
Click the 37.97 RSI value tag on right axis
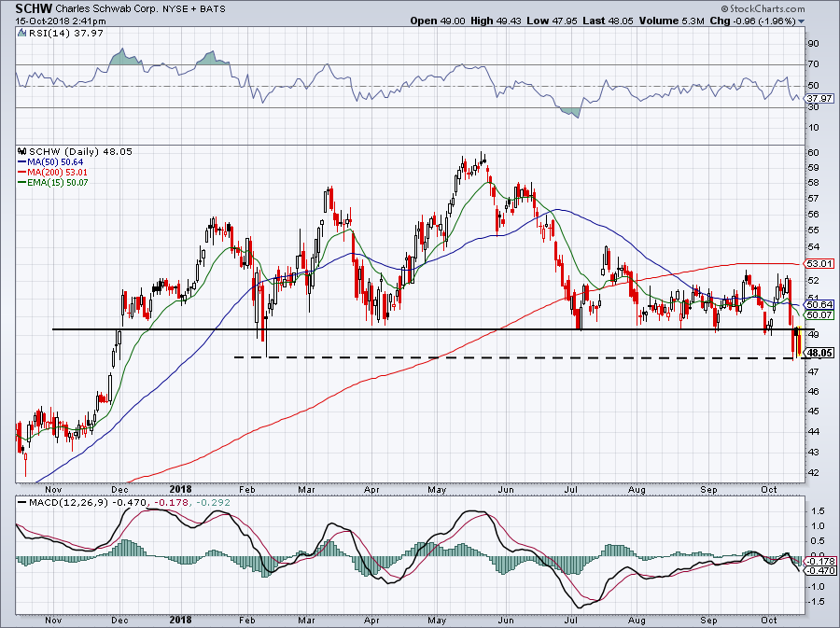819,99
